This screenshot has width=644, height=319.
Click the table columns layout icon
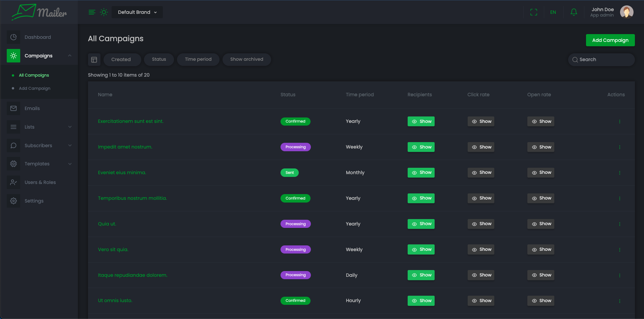point(94,60)
